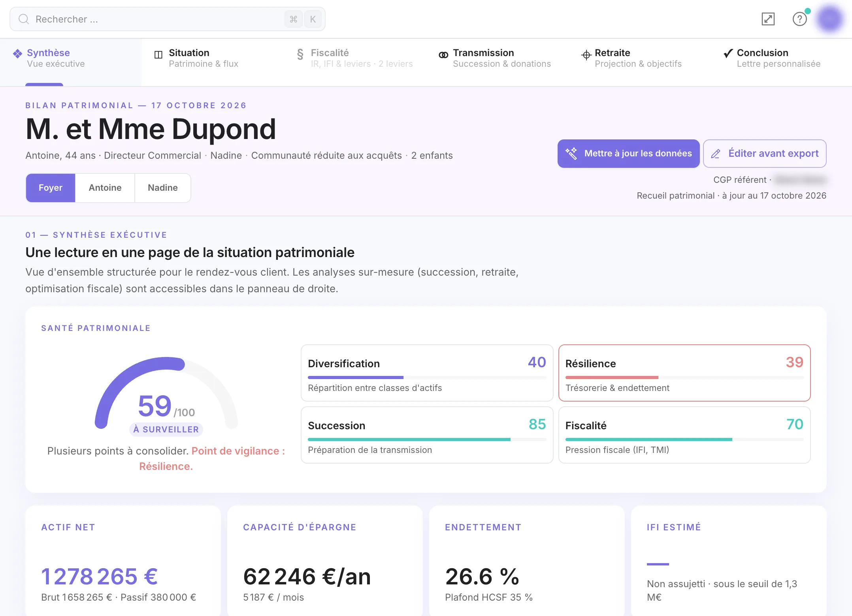Click the Synthèse diamond icon

coord(17,53)
